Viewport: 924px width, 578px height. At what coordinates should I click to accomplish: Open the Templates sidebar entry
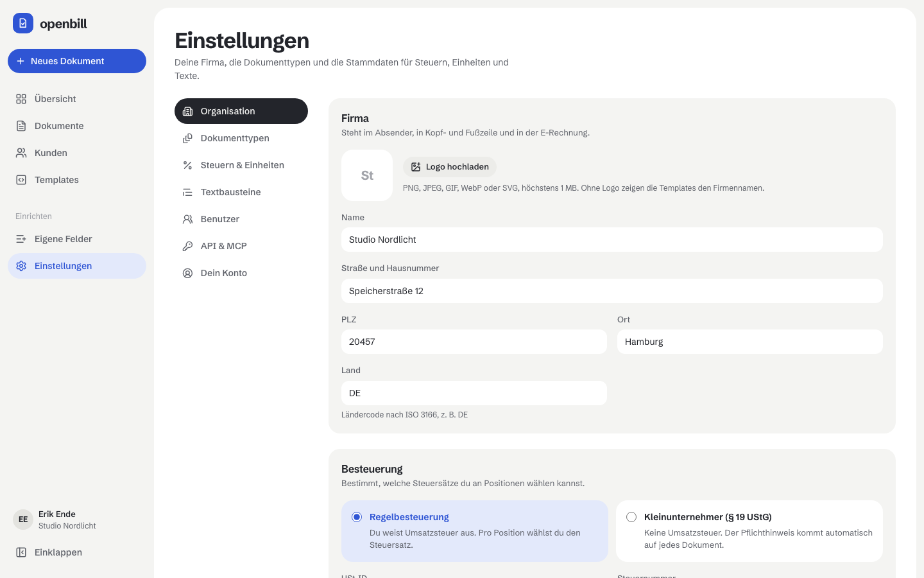[77, 180]
